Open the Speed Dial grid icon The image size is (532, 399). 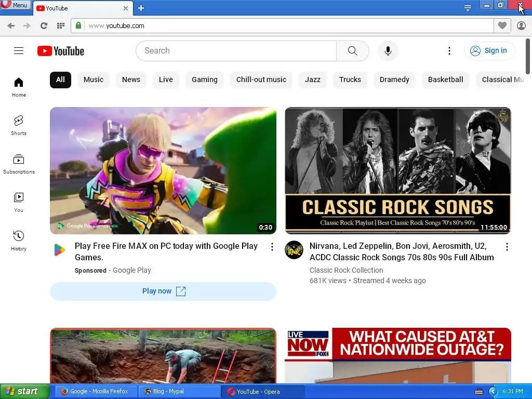click(61, 26)
